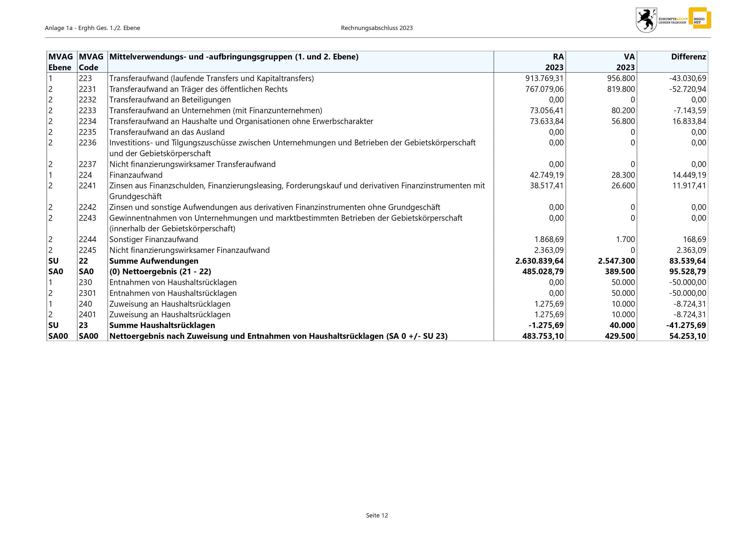Select the Rechnungsabschluss 2023 page title
Image resolution: width=756 pixels, height=535 pixels.
377,28
